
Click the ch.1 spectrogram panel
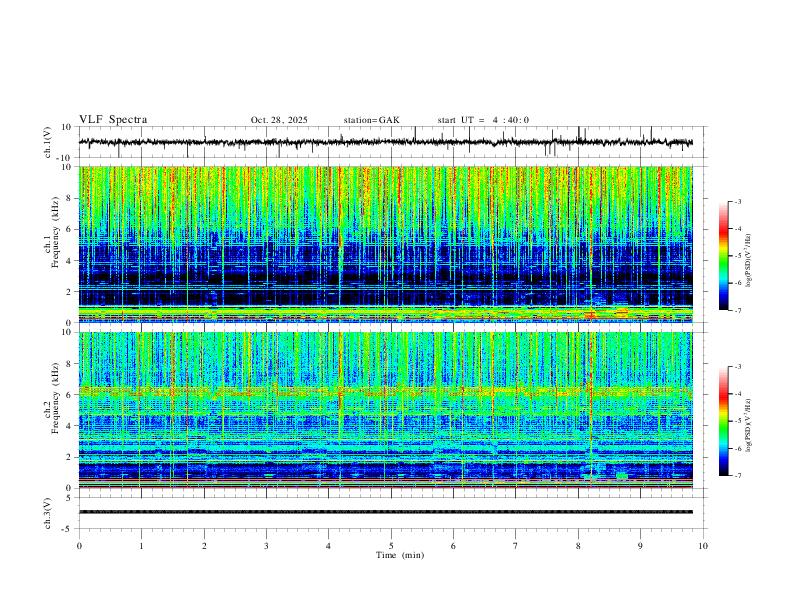click(x=386, y=244)
